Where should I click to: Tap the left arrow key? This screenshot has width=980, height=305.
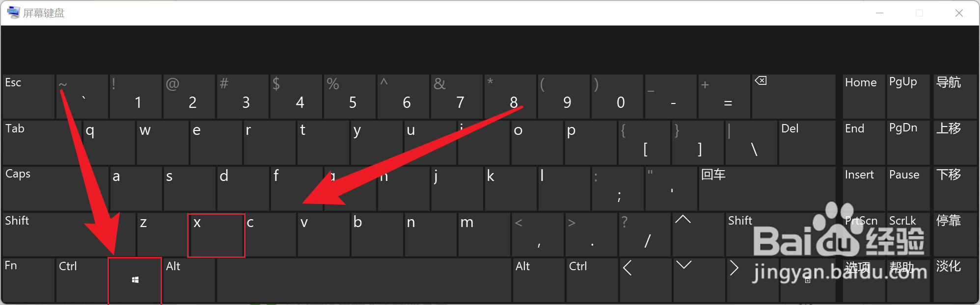click(x=645, y=280)
